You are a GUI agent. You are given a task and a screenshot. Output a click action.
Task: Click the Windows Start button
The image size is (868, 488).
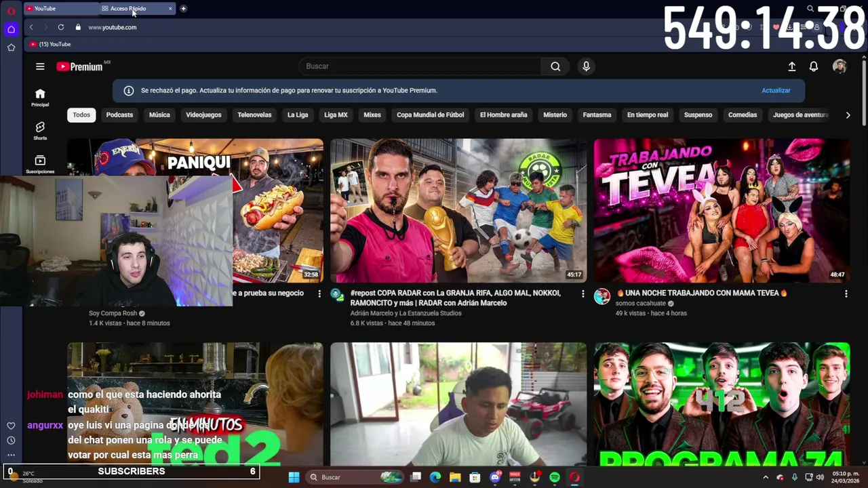click(x=294, y=477)
